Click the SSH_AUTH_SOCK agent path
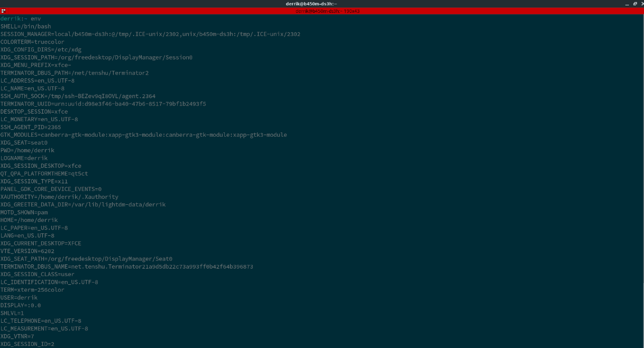The image size is (644, 348). click(78, 95)
